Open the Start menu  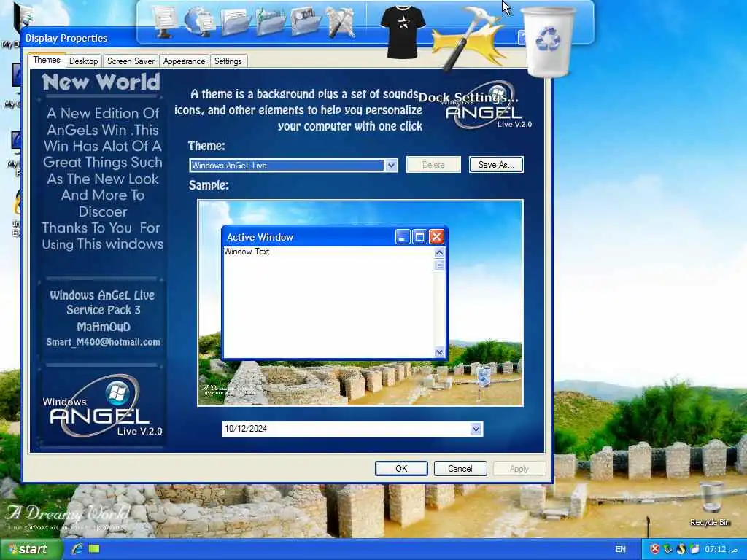31,549
